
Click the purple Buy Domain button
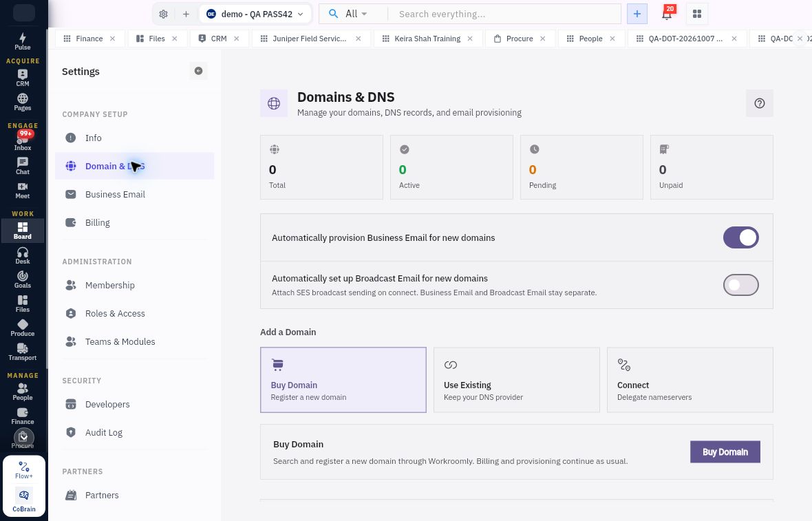(725, 451)
